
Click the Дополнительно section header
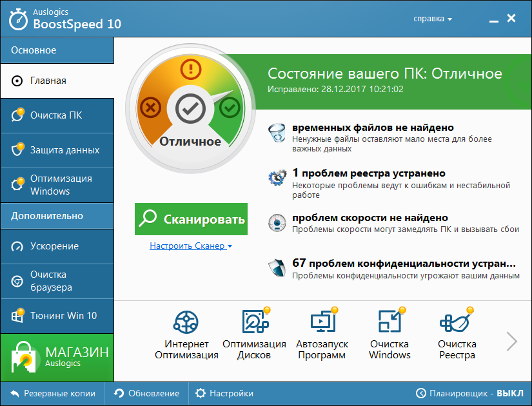[57, 216]
